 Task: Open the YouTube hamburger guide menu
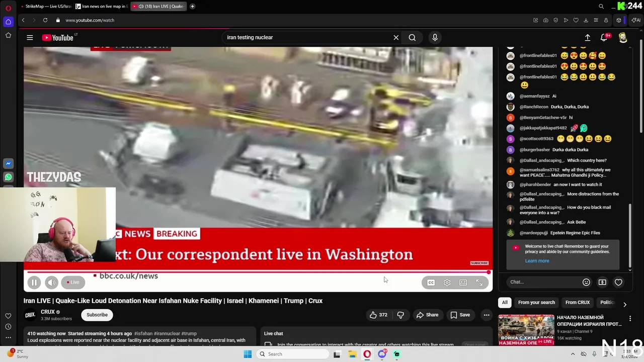pos(30,38)
